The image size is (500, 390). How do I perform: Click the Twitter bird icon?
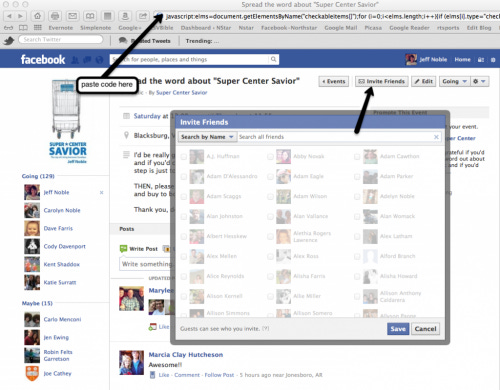(9, 41)
